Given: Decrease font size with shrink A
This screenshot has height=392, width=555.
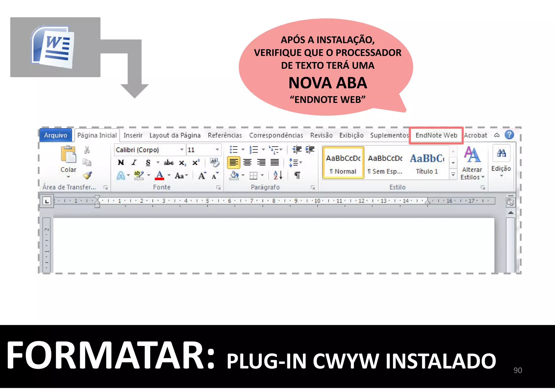Looking at the screenshot, I should point(215,176).
